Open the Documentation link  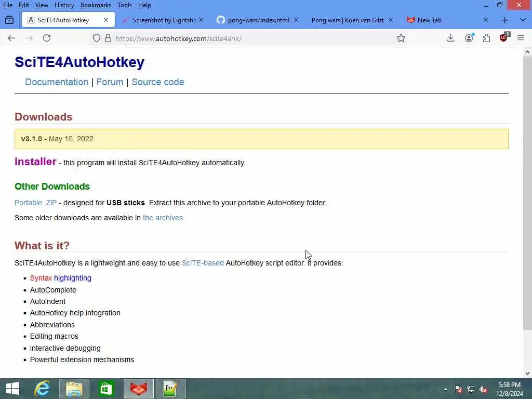coord(57,82)
